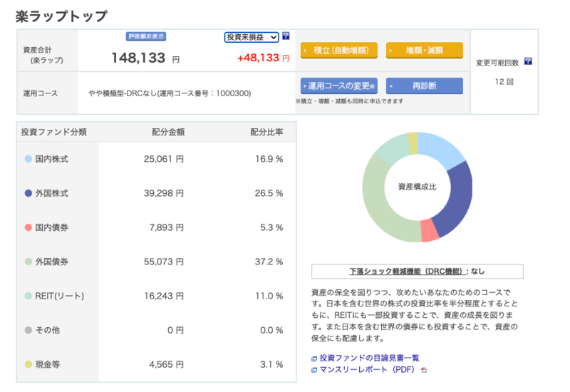
Task: Click the 国内株式 row label
Action: click(x=51, y=159)
